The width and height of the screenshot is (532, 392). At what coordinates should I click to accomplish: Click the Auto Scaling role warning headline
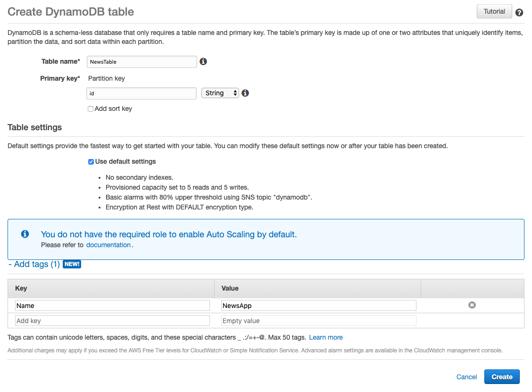click(x=169, y=234)
